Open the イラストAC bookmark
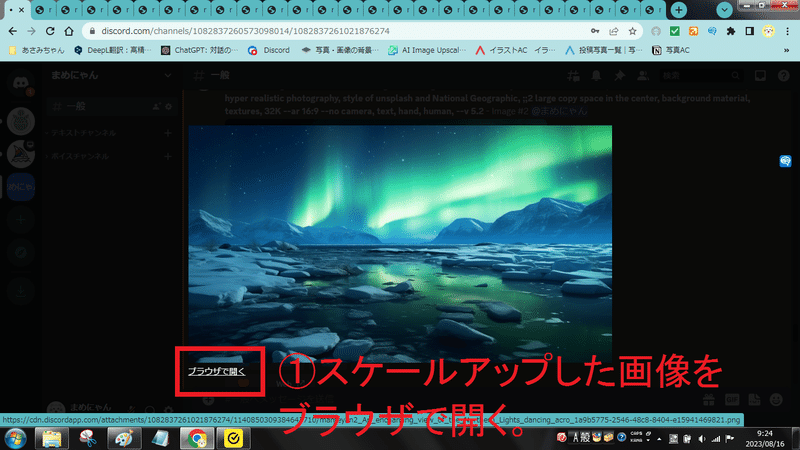Viewport: 800px width, 450px height. (515, 50)
